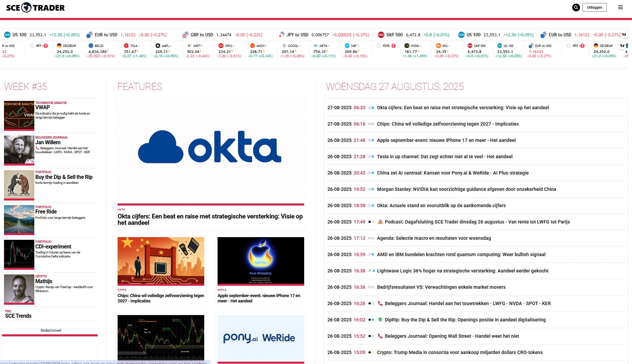The height and width of the screenshot is (364, 632).
Task: Open the Free Ride portfolio link
Action: [46, 211]
